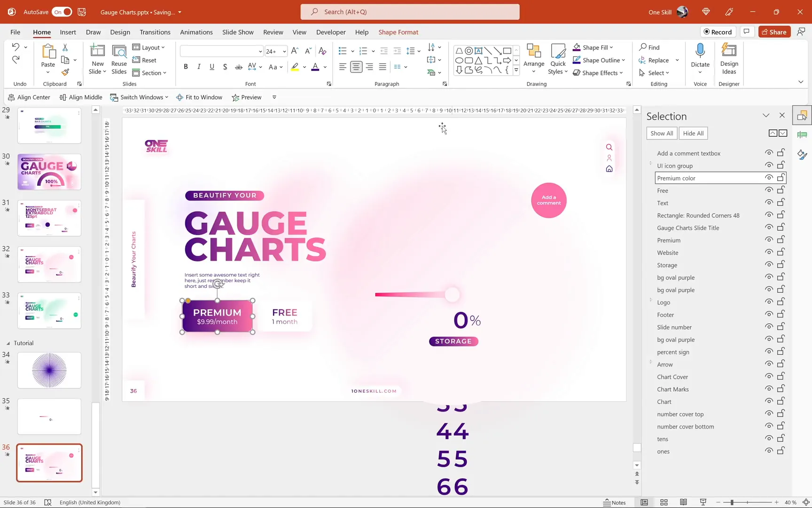The image size is (812, 508).
Task: Toggle AutoSave off
Action: (x=62, y=12)
